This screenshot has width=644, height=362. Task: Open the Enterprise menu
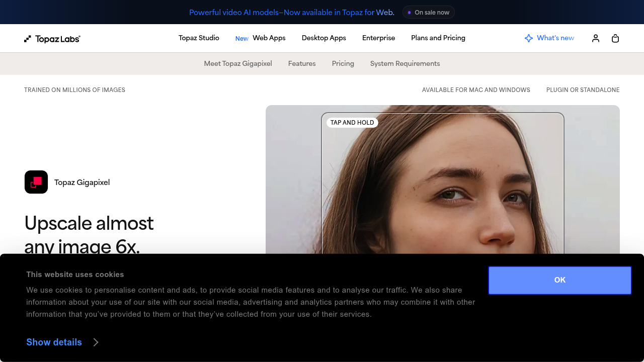379,38
